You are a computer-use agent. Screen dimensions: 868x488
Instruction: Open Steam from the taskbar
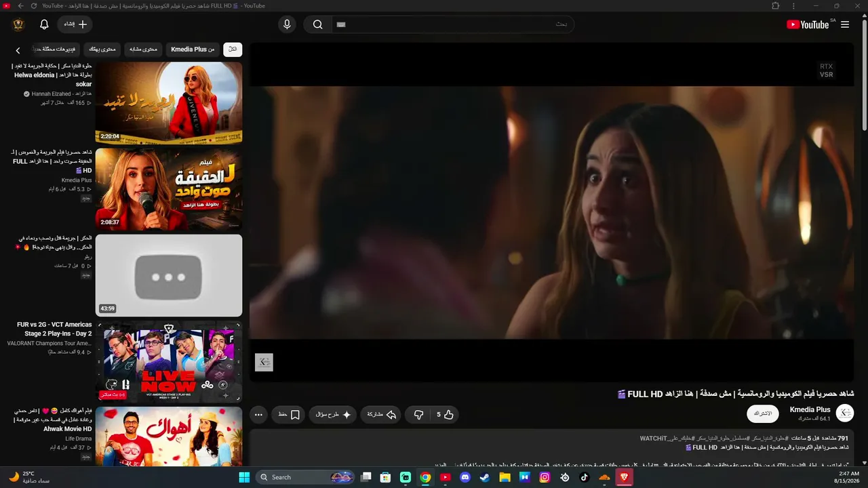[x=485, y=477]
